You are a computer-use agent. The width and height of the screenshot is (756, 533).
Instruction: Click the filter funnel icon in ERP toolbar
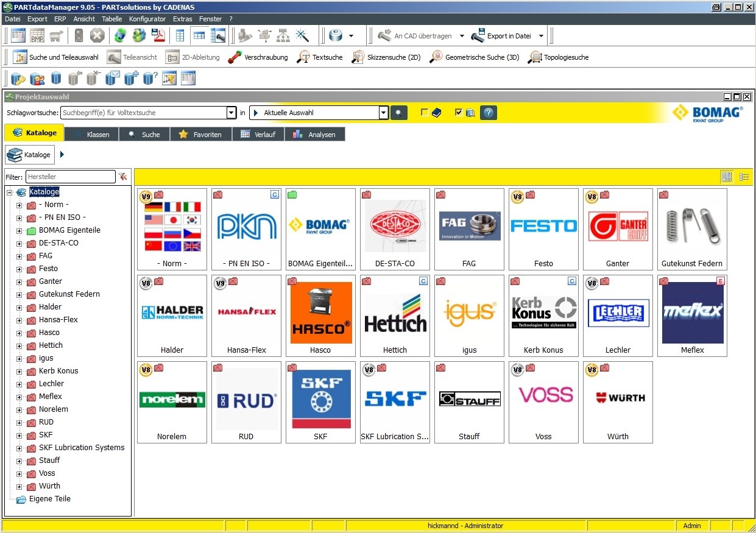tap(169, 78)
